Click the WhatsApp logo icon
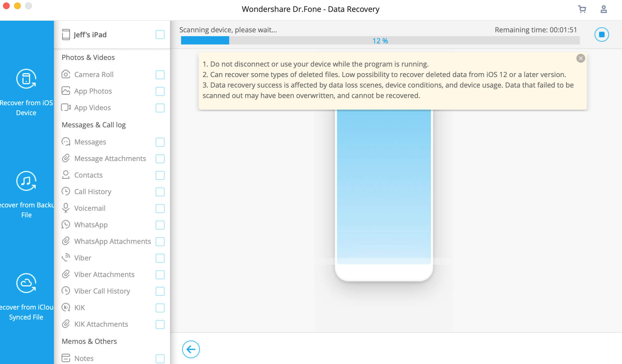 pyautogui.click(x=66, y=225)
